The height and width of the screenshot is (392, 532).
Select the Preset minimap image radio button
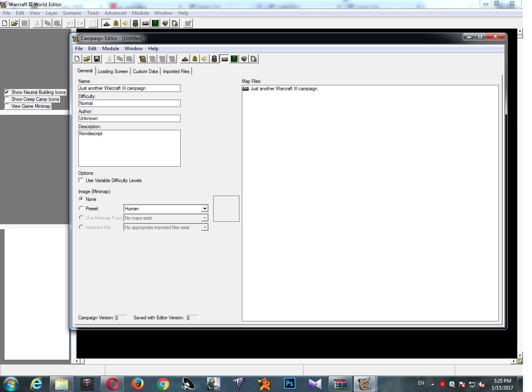tap(81, 208)
